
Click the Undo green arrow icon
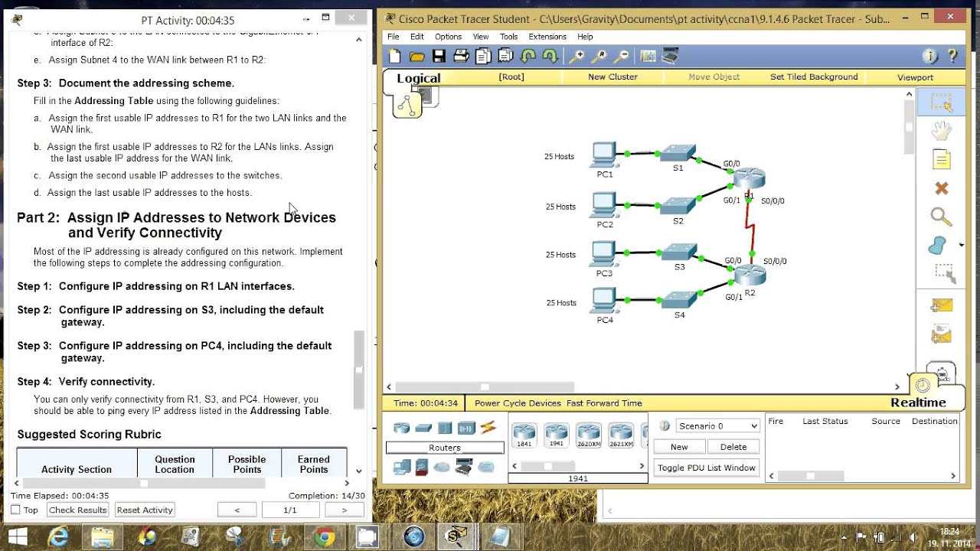point(528,56)
